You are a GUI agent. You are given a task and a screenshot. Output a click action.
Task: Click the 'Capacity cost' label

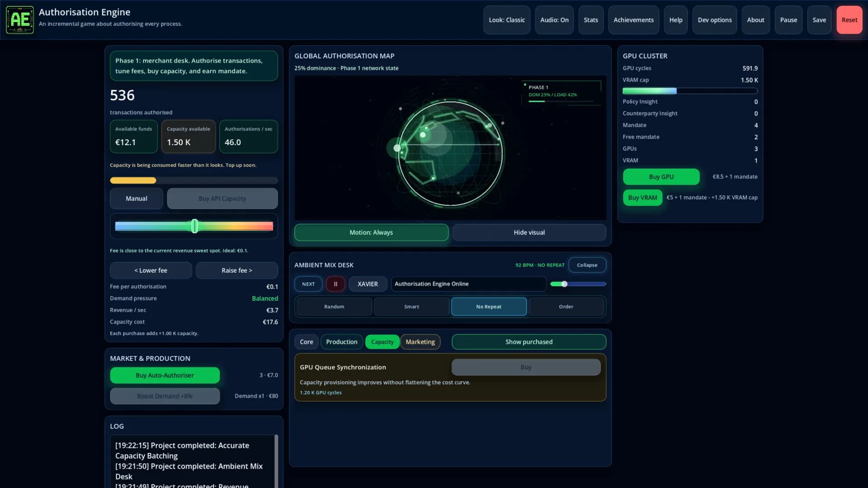127,322
